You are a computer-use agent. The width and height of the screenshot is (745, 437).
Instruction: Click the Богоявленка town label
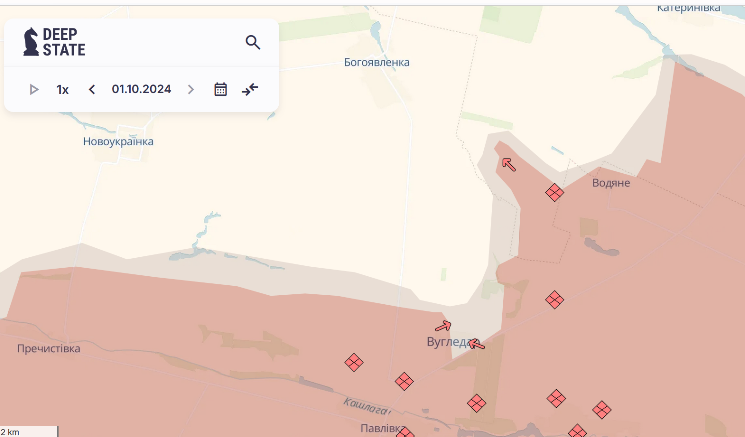(376, 62)
